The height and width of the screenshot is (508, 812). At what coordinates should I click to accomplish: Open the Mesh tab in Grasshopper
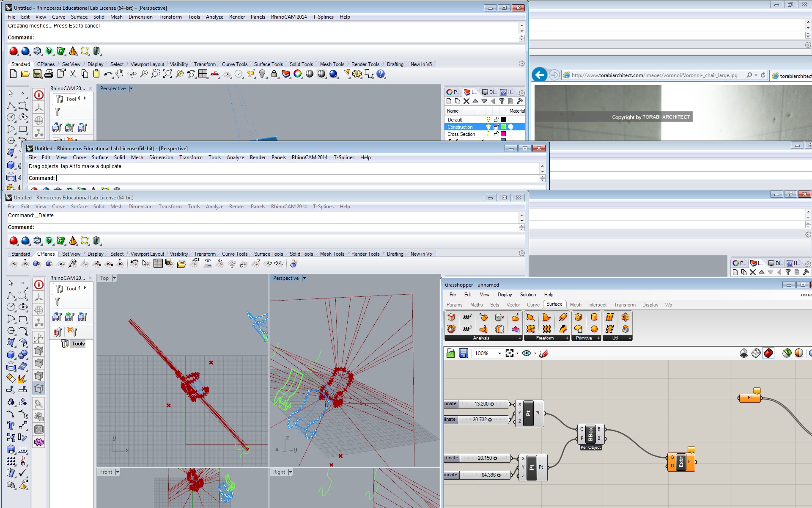pos(576,305)
